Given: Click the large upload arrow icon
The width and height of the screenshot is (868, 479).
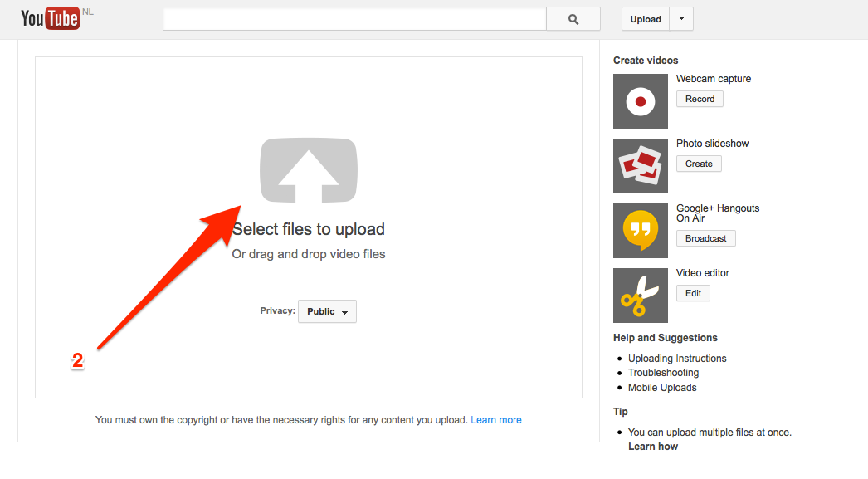Looking at the screenshot, I should click(x=308, y=170).
